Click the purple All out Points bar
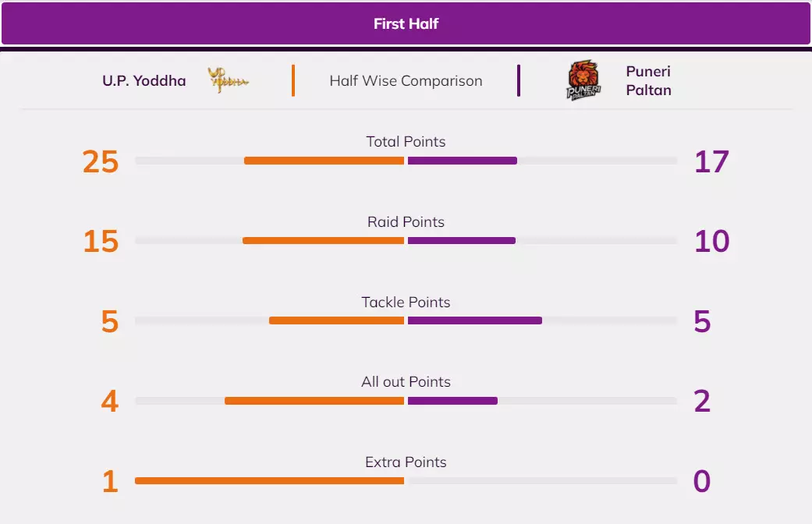Image resolution: width=812 pixels, height=524 pixels. [x=452, y=401]
